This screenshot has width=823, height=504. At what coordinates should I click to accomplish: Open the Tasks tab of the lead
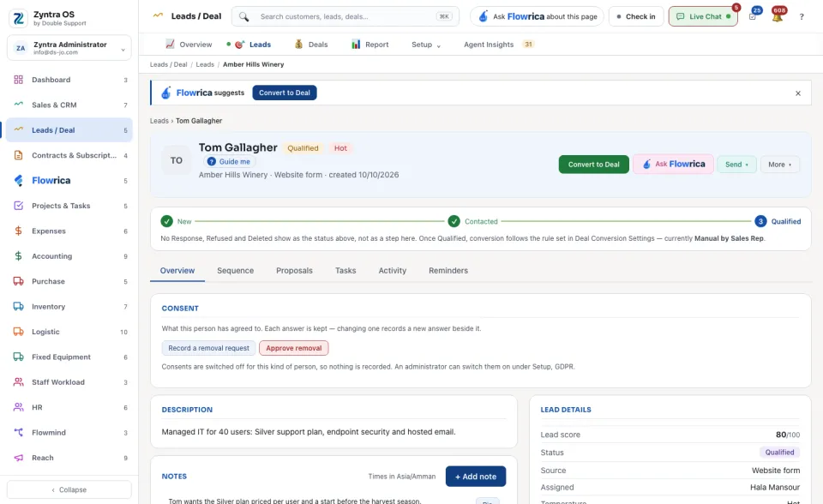click(345, 271)
